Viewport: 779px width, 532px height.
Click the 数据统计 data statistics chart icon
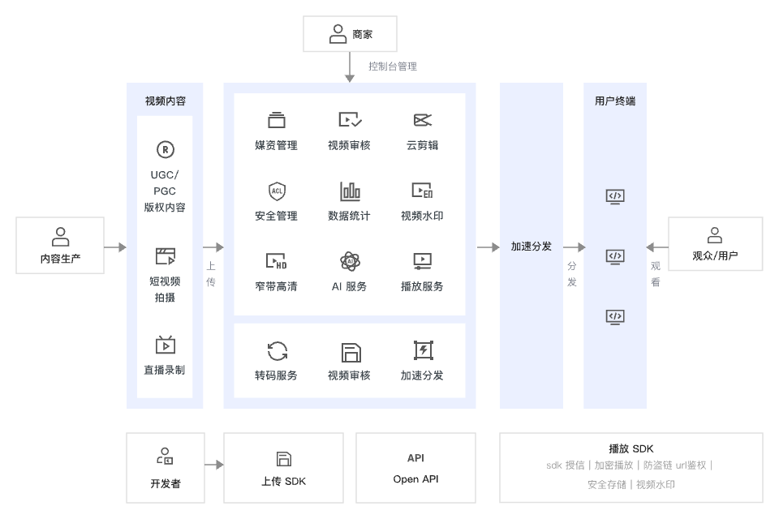(x=350, y=192)
